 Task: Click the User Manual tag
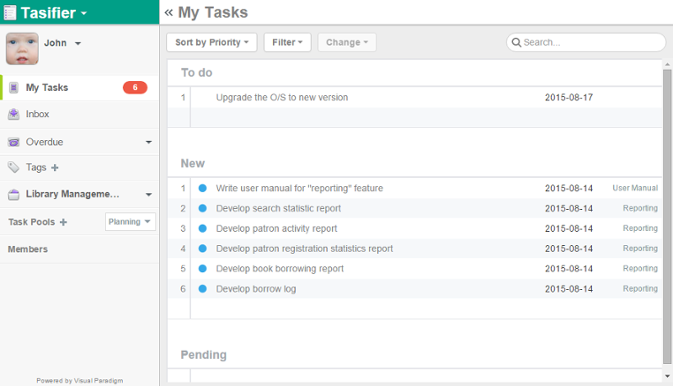pos(635,188)
